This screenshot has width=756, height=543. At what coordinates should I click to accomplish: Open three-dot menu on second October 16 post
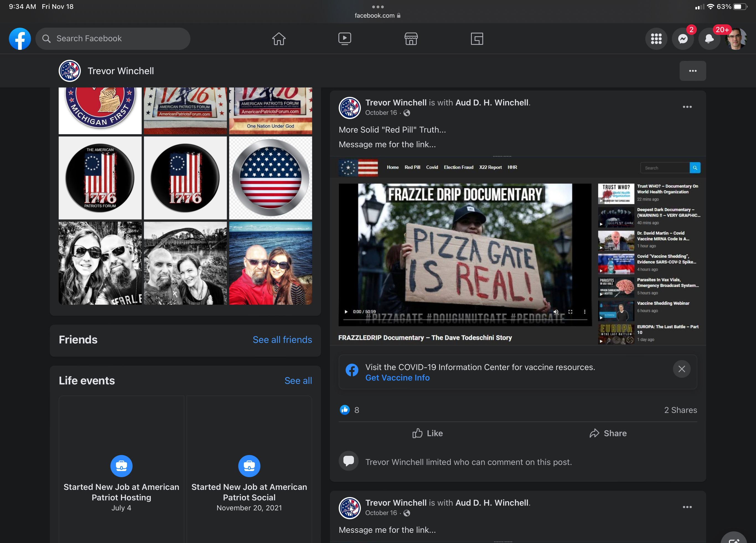point(687,507)
